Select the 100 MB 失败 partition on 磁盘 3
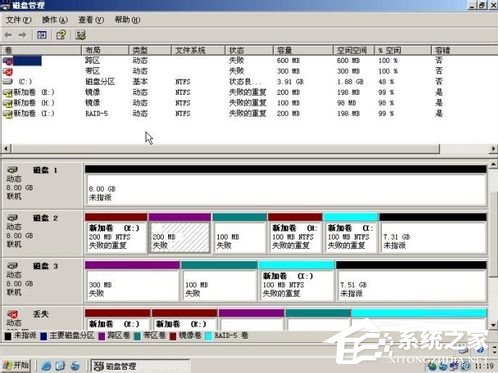Image resolution: width=498 pixels, height=373 pixels. pos(219,281)
